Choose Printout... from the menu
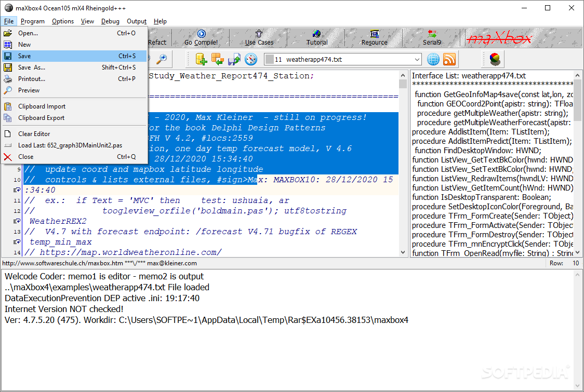Screen dimensions: 584x392 pos(74,79)
